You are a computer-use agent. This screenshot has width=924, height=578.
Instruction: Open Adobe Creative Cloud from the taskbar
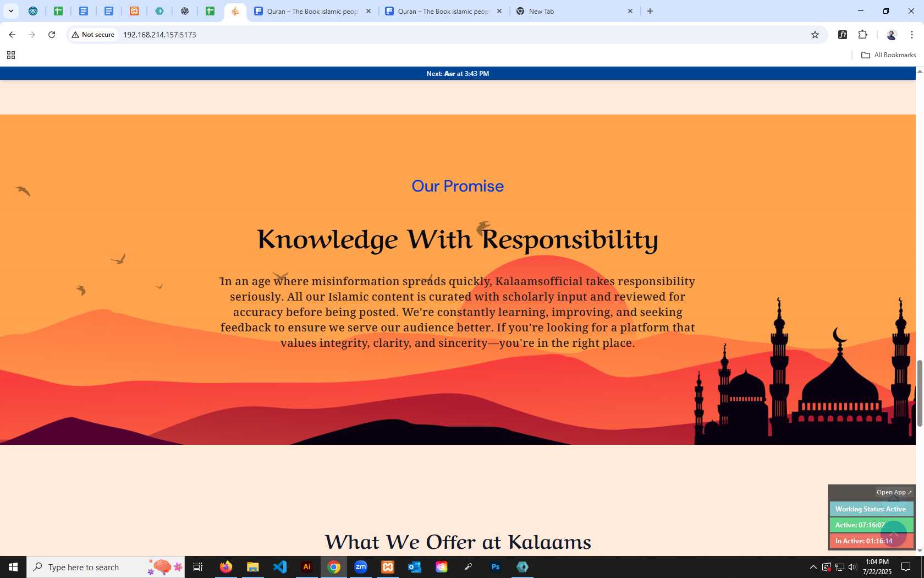tap(442, 567)
